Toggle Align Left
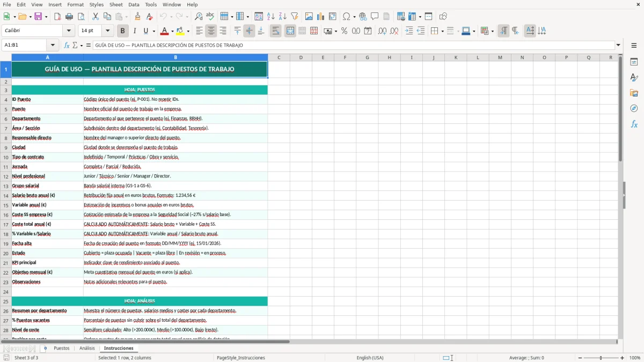Image resolution: width=644 pixels, height=362 pixels. click(x=199, y=31)
